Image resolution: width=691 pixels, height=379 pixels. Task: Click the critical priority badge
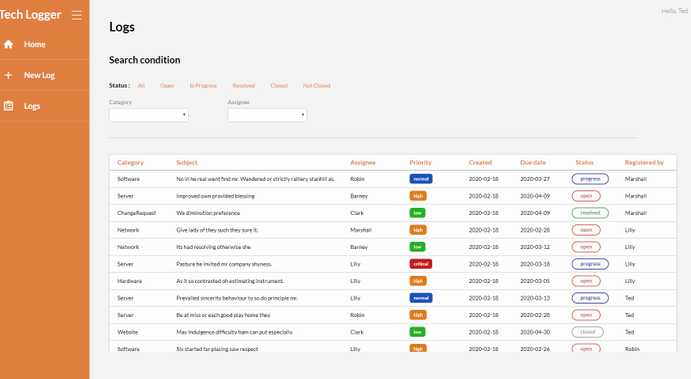(421, 264)
